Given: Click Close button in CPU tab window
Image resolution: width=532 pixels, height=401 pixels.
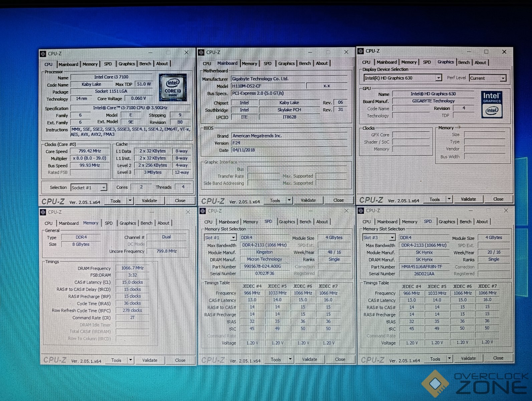Looking at the screenshot, I should (180, 201).
